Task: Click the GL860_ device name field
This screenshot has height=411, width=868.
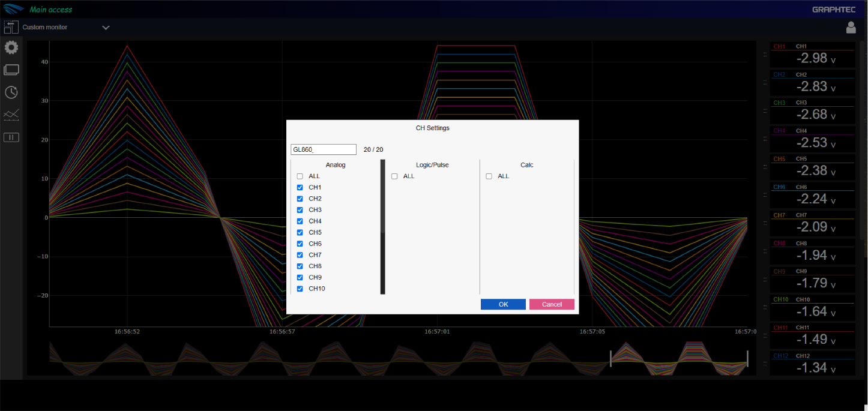Action: 324,149
